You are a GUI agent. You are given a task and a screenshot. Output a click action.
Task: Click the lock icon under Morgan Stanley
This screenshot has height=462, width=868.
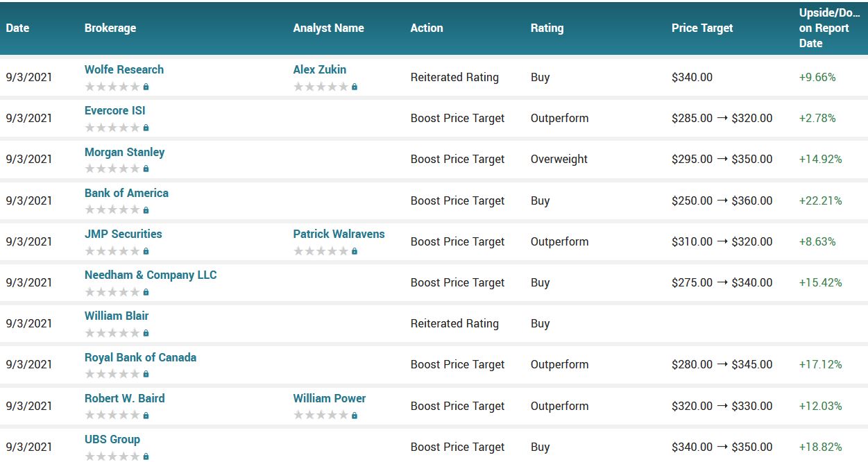(146, 169)
